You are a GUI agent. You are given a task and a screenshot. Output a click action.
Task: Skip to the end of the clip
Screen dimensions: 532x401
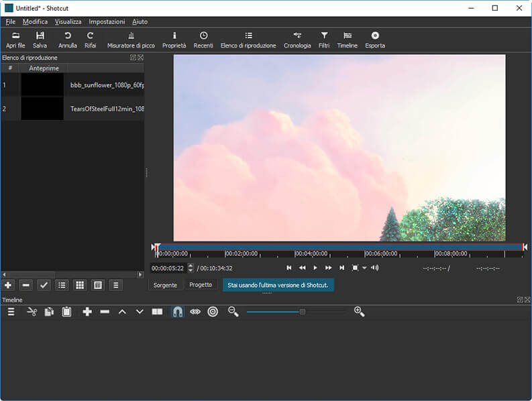(341, 268)
